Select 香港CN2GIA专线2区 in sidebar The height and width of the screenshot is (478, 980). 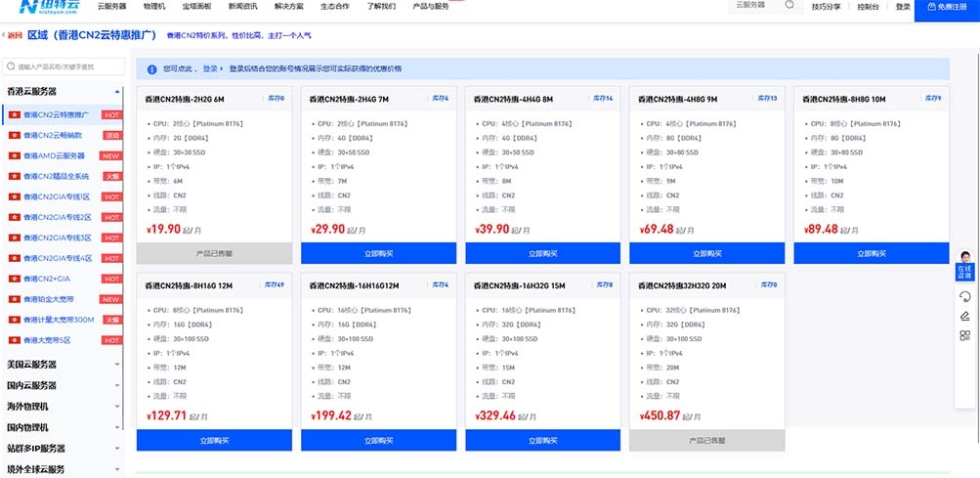point(58,217)
